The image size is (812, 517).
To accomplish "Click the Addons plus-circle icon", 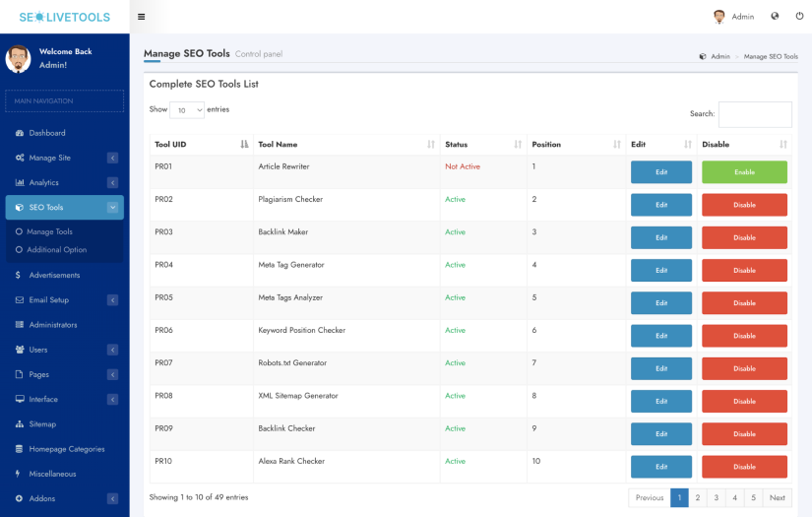I will (19, 499).
